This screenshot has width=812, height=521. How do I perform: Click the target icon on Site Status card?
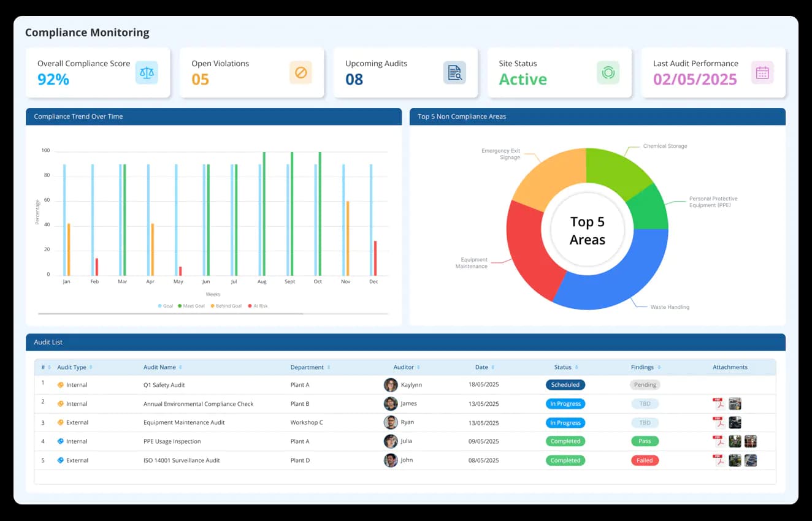tap(608, 72)
